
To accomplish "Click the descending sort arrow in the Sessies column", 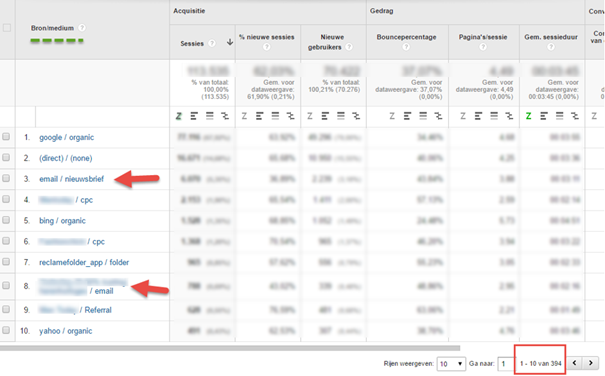I will click(230, 42).
